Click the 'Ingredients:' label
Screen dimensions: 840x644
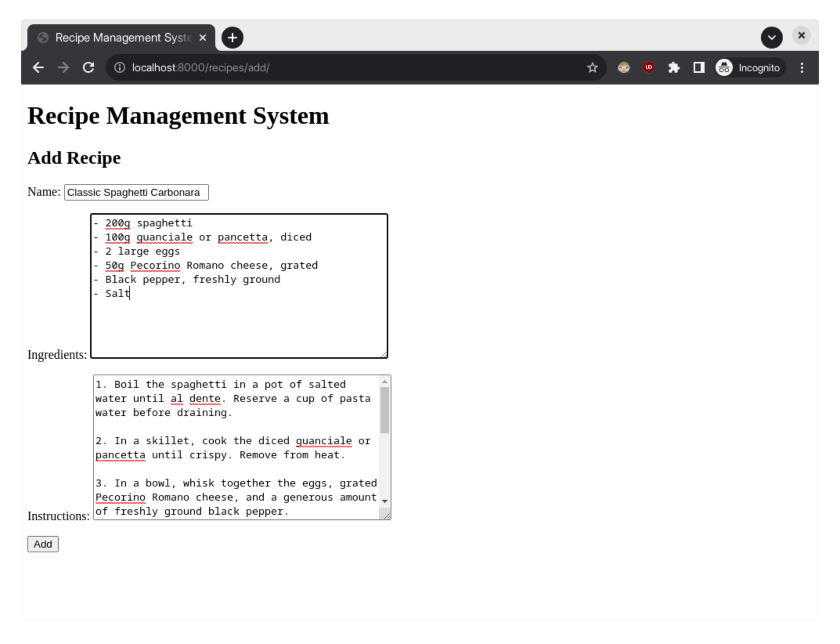pyautogui.click(x=57, y=355)
